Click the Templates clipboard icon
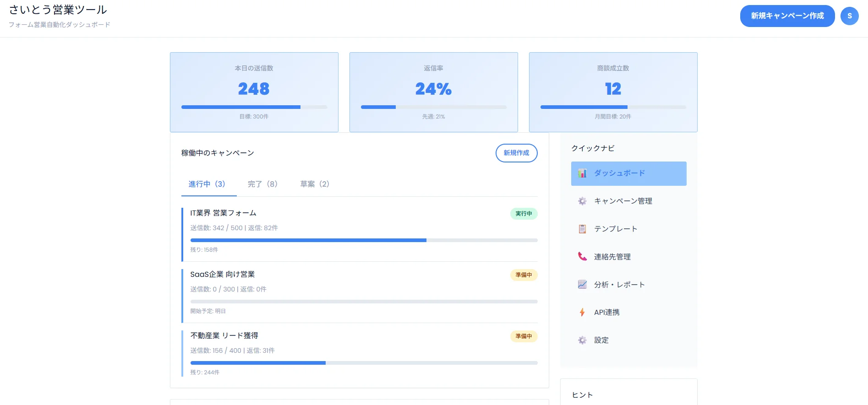This screenshot has width=868, height=405. coord(582,229)
